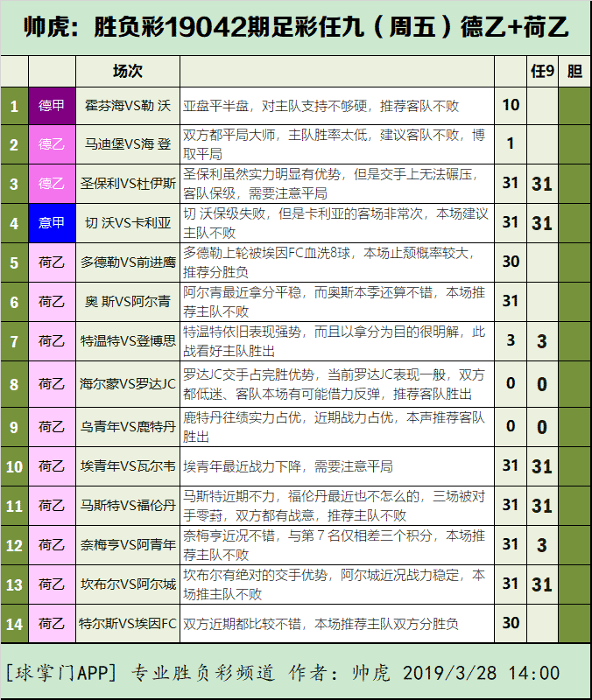Click 任9 value 31 in 圣保利 row
This screenshot has width=592, height=700.
pos(542,184)
